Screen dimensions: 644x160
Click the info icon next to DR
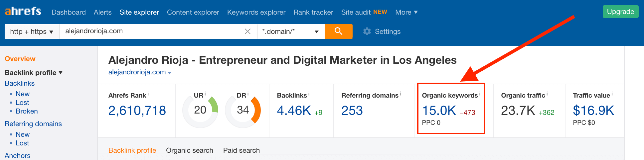click(x=248, y=94)
